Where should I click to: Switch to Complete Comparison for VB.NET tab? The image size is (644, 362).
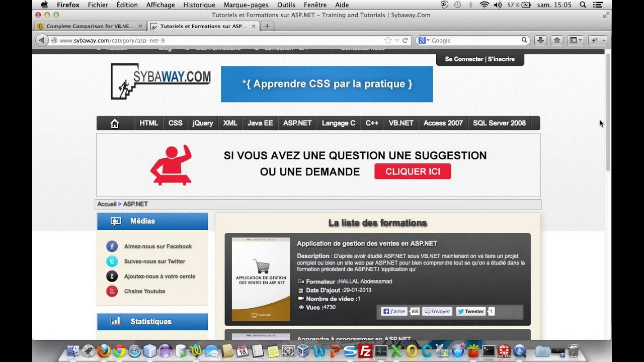pos(91,26)
